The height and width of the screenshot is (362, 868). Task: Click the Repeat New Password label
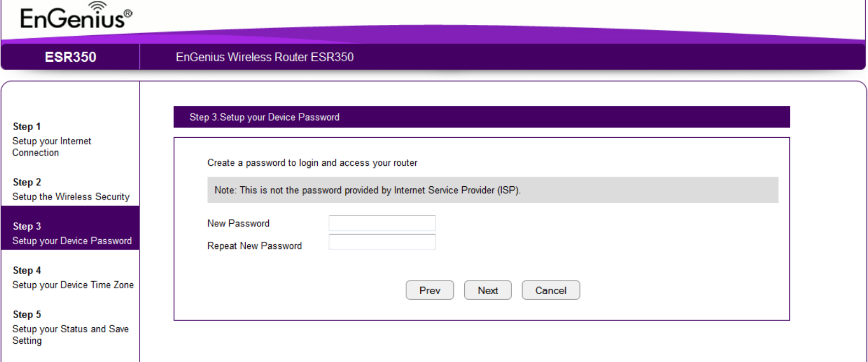coord(254,246)
